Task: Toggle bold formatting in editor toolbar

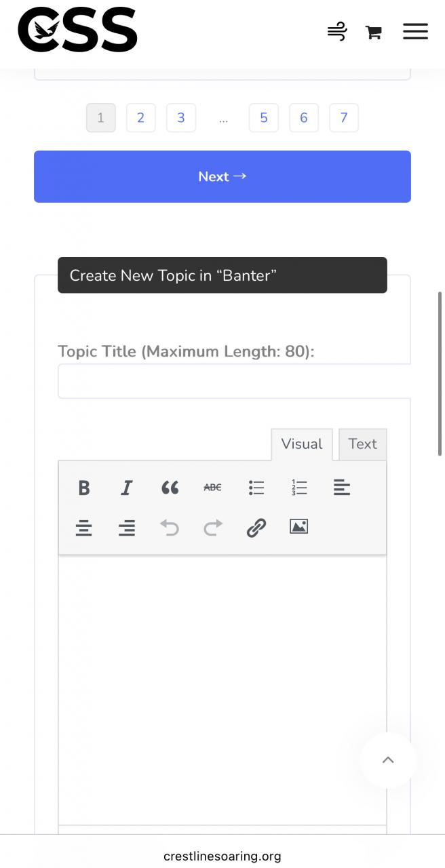Action: [x=83, y=488]
